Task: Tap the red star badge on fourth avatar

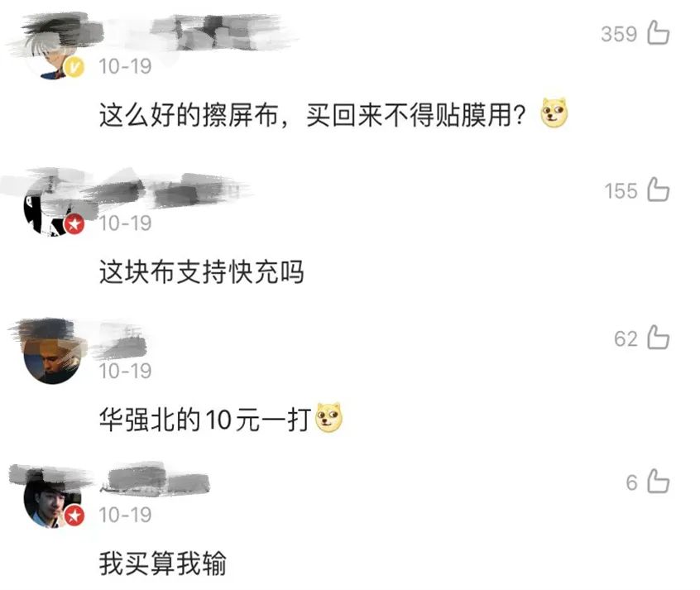Action: [74, 516]
